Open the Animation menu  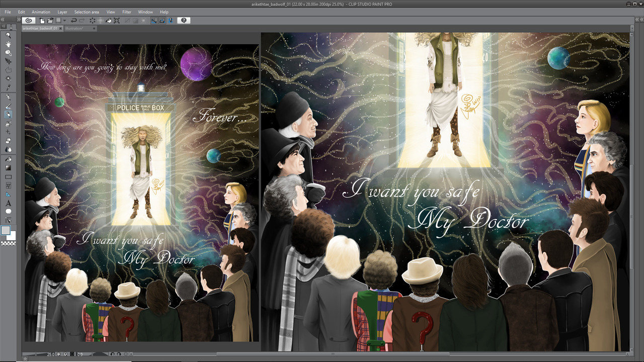coord(41,12)
